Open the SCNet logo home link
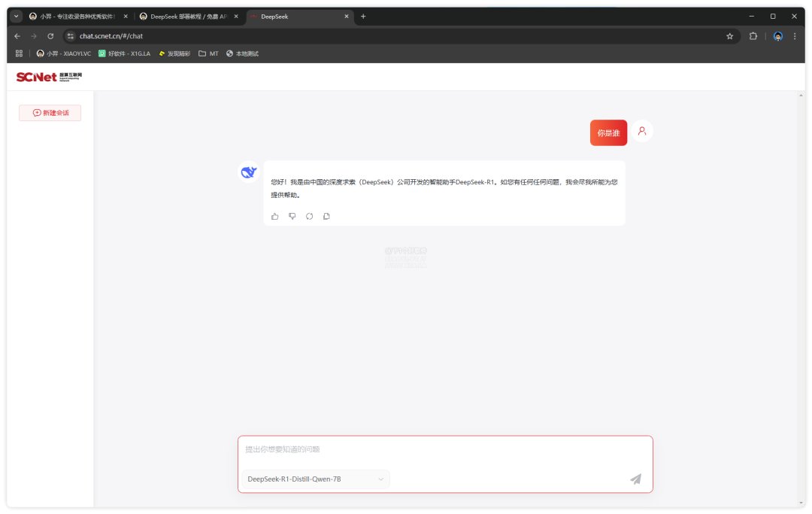The height and width of the screenshot is (514, 812). click(49, 78)
